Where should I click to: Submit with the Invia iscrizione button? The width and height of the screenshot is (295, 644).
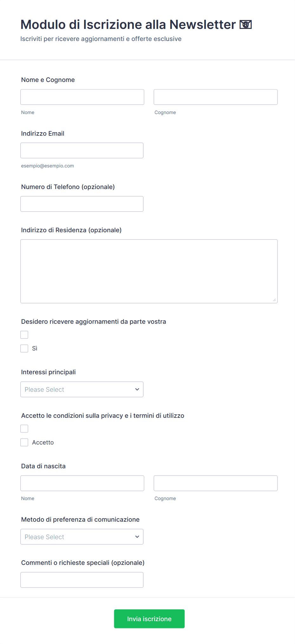click(x=149, y=619)
